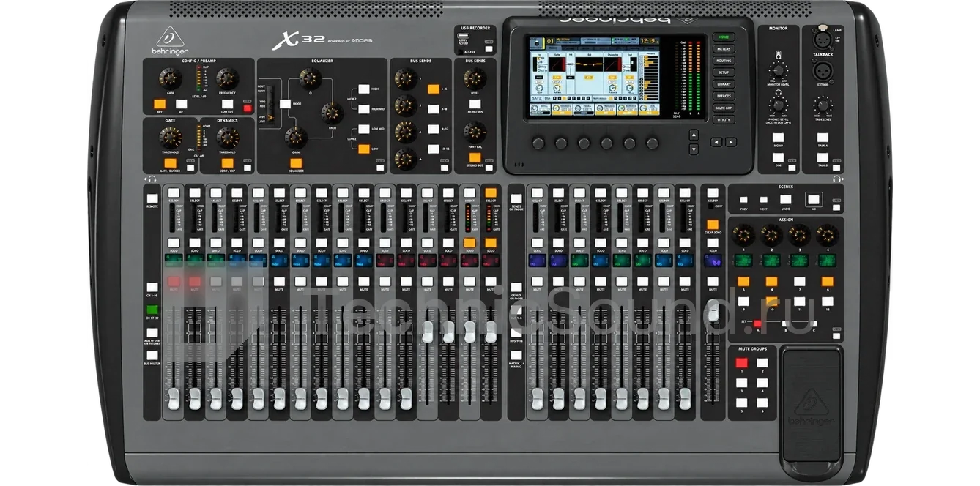The height and width of the screenshot is (486, 980).
Task: Click the LEVEL knob above MONO BUS
Action: pyautogui.click(x=475, y=78)
